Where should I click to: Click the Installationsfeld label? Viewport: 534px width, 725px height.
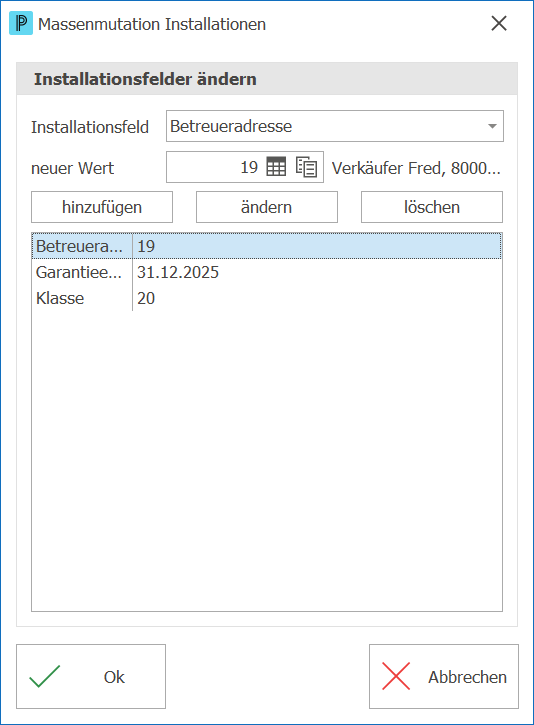[90, 127]
